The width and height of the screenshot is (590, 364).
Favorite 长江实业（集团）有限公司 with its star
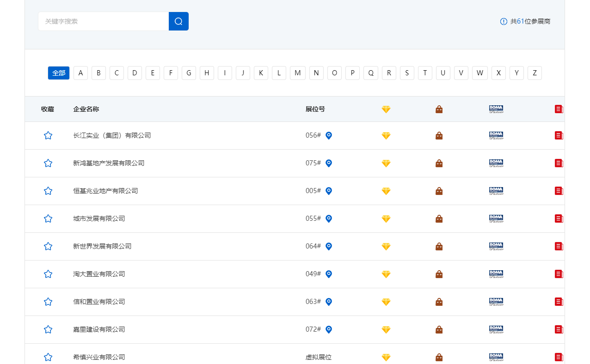tap(48, 135)
